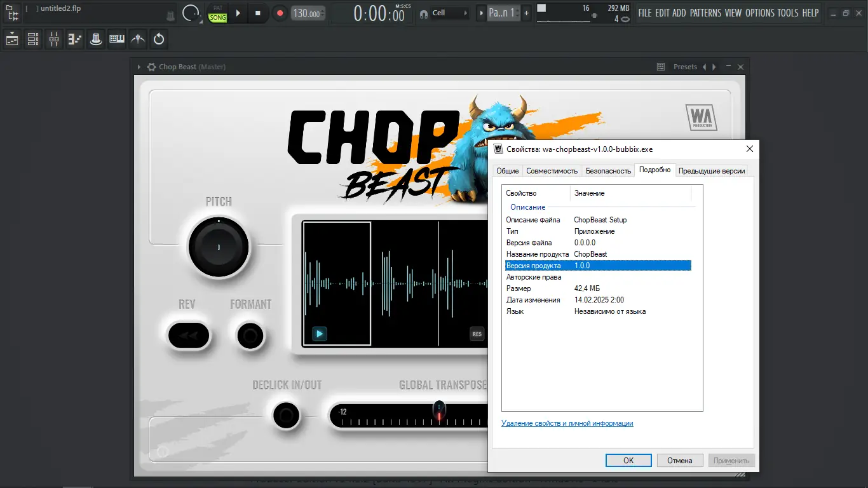The width and height of the screenshot is (868, 488).
Task: Switch to the Общие tab
Action: pos(508,171)
